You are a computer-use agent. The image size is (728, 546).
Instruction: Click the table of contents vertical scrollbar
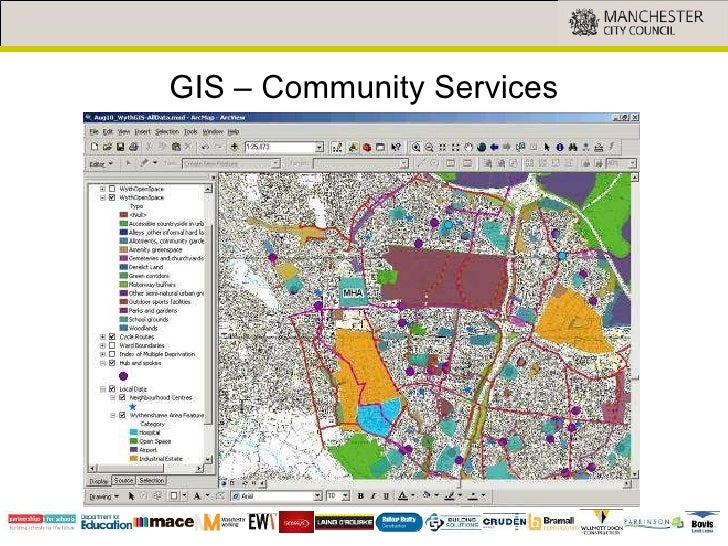pyautogui.click(x=209, y=324)
